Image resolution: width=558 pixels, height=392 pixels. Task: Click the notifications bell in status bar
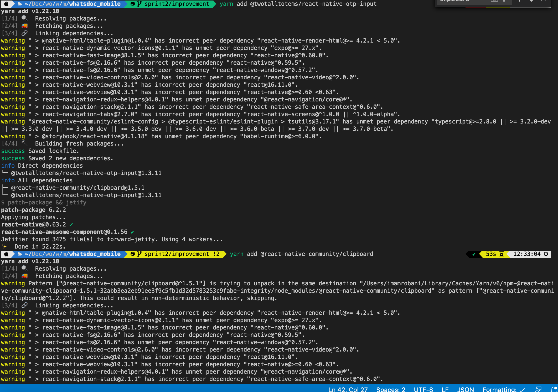(554, 389)
